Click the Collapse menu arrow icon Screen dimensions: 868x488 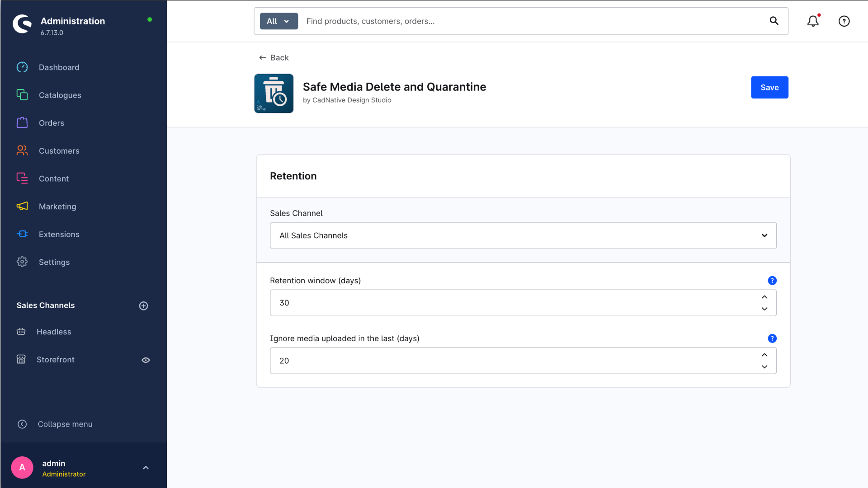tap(22, 424)
